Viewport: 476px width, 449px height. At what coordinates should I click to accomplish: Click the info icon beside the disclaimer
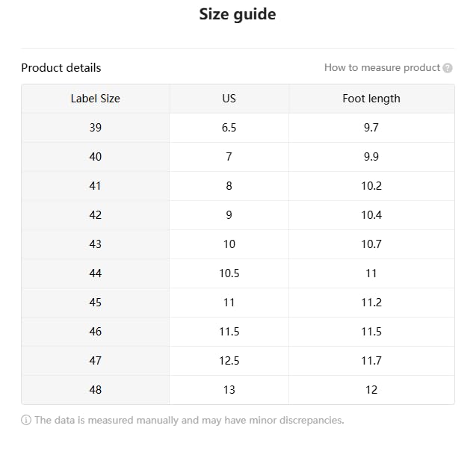[x=26, y=420]
